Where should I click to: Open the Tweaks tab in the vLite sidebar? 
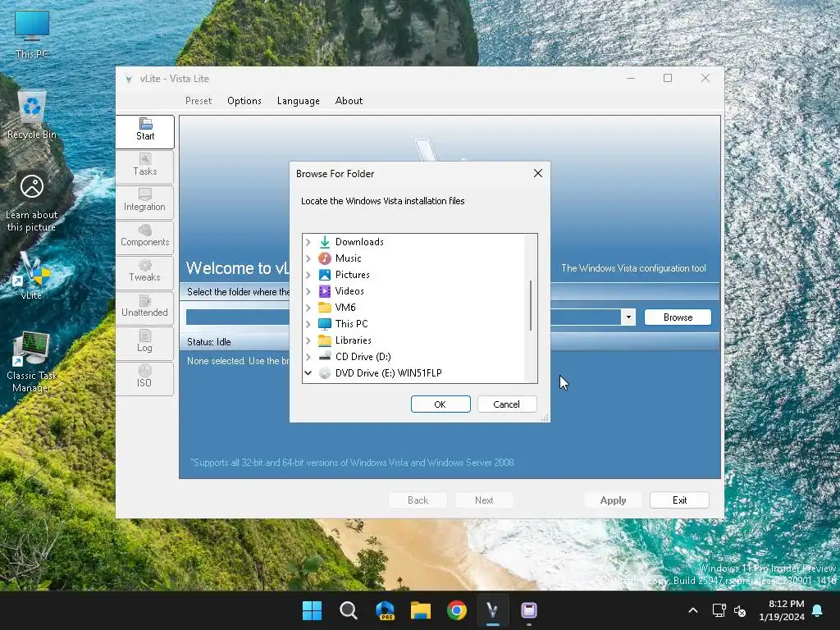[144, 272]
